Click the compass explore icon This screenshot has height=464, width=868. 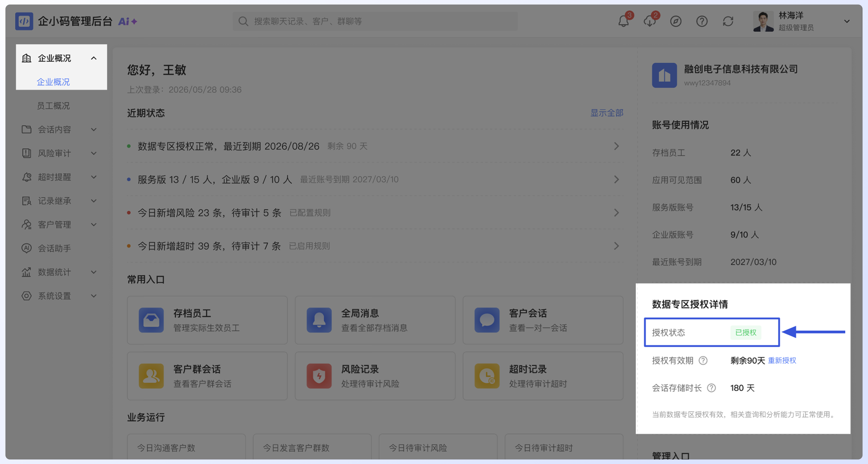[x=676, y=21]
